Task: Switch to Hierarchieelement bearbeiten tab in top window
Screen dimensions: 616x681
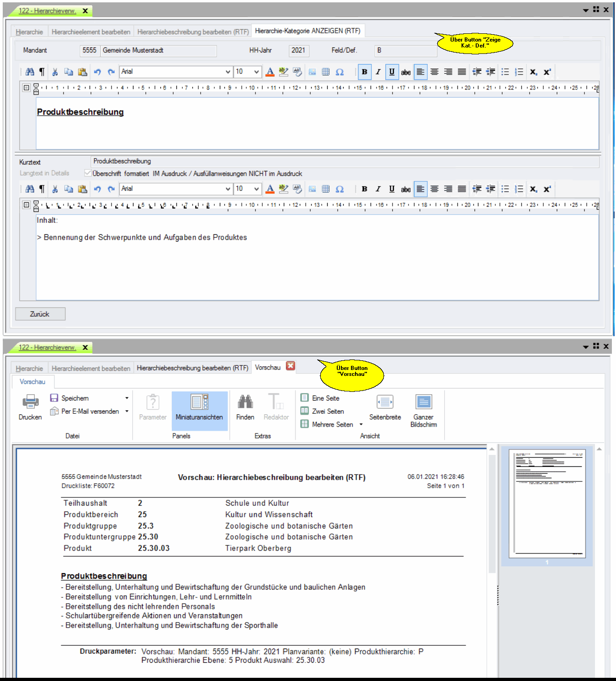Action: click(91, 32)
